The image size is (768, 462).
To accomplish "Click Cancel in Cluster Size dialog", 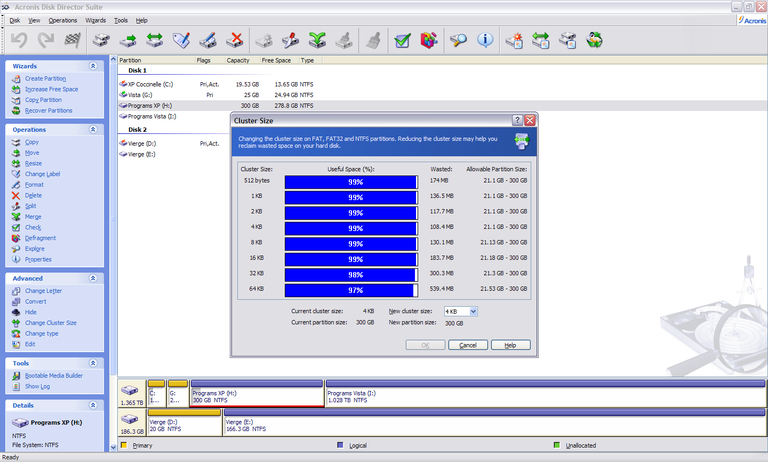I will tap(468, 345).
